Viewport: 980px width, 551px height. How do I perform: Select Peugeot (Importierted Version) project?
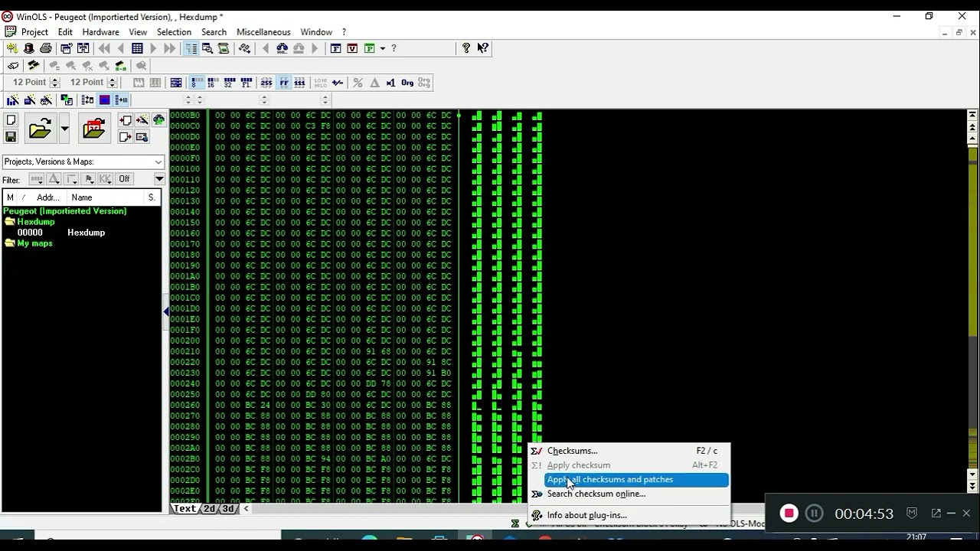pos(65,211)
